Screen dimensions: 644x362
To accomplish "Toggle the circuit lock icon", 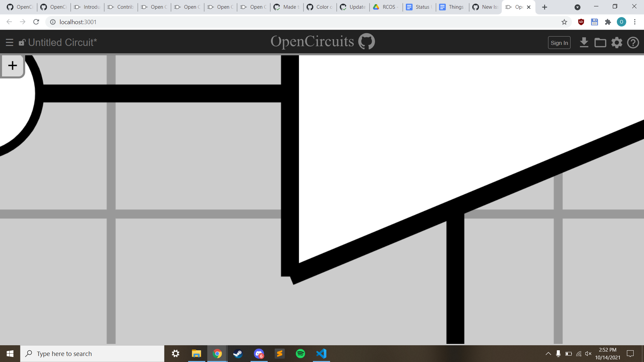I will click(22, 42).
